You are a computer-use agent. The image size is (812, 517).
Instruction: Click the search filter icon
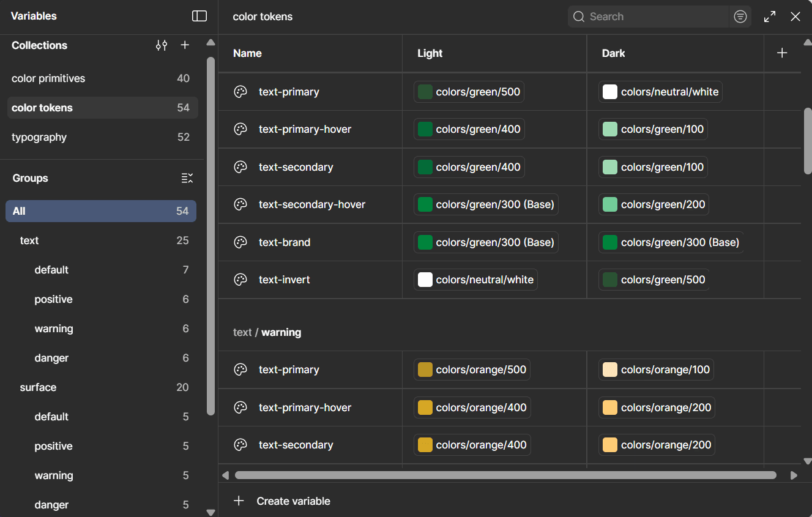[740, 17]
